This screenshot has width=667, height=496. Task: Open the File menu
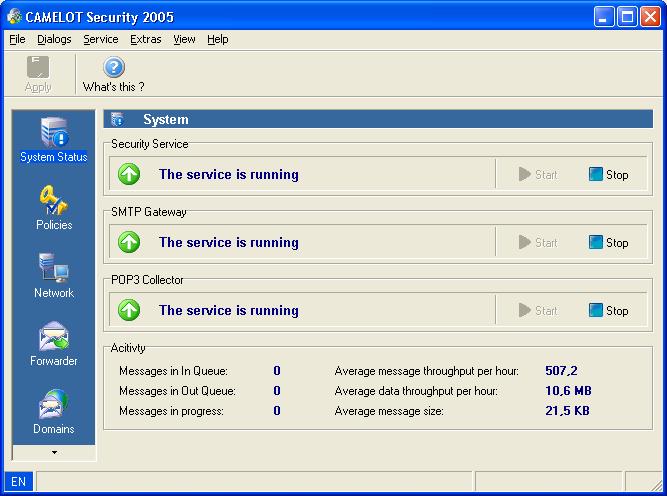(17, 39)
